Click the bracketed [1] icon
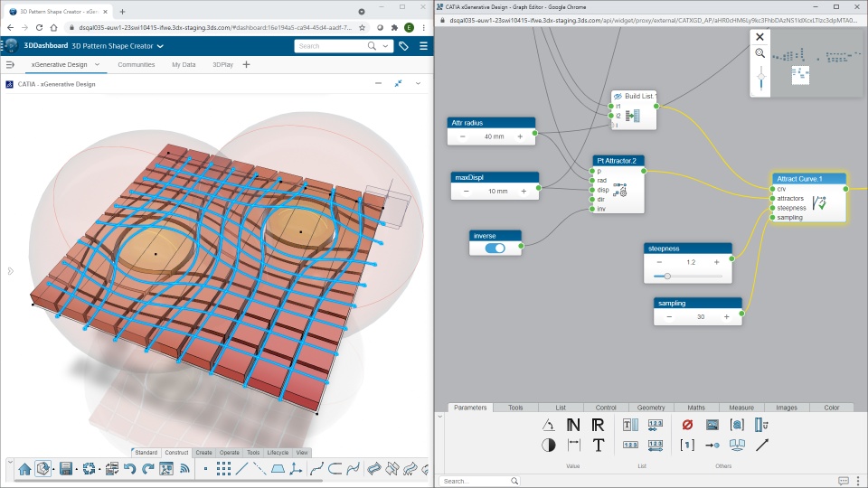This screenshot has width=868, height=488. [687, 445]
